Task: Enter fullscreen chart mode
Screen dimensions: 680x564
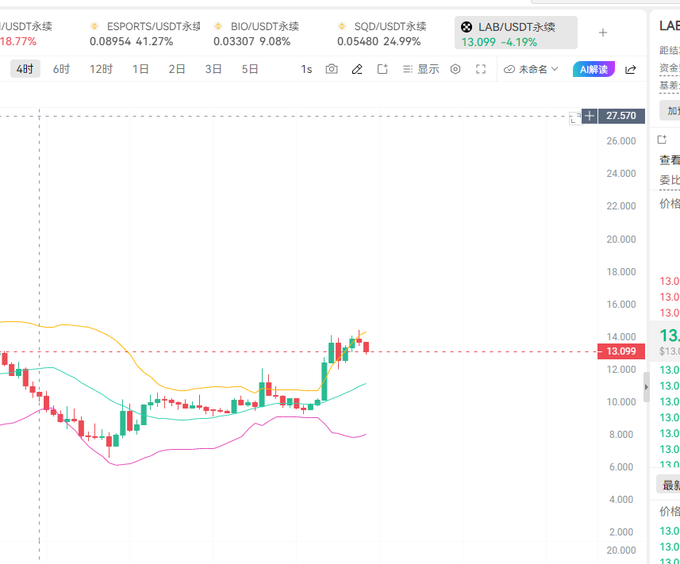Action: [481, 69]
